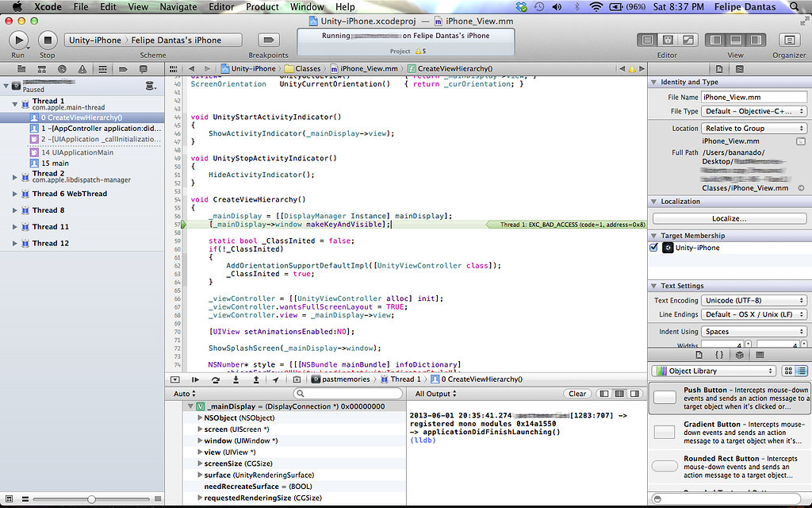Open the Object Library dropdown

tap(713, 371)
